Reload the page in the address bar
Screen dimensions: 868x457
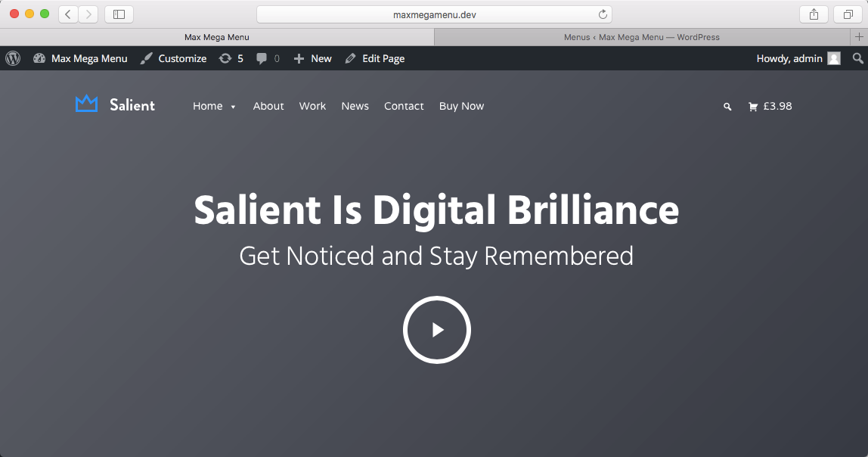click(603, 14)
